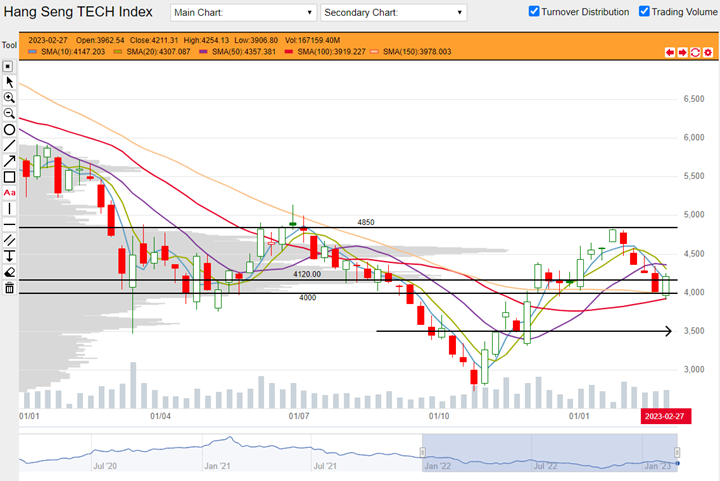This screenshot has height=481, width=720.
Task: Click the 3,500 price axis label
Action: coord(694,331)
